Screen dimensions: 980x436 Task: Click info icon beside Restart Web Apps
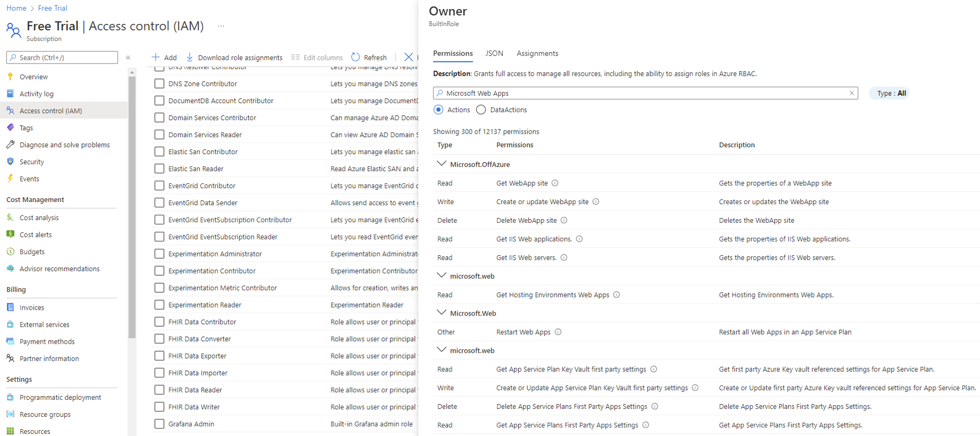click(558, 332)
